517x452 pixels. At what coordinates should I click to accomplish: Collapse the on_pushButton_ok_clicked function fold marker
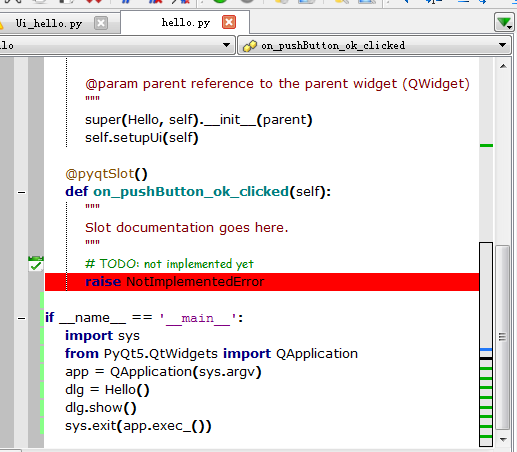pyautogui.click(x=21, y=192)
